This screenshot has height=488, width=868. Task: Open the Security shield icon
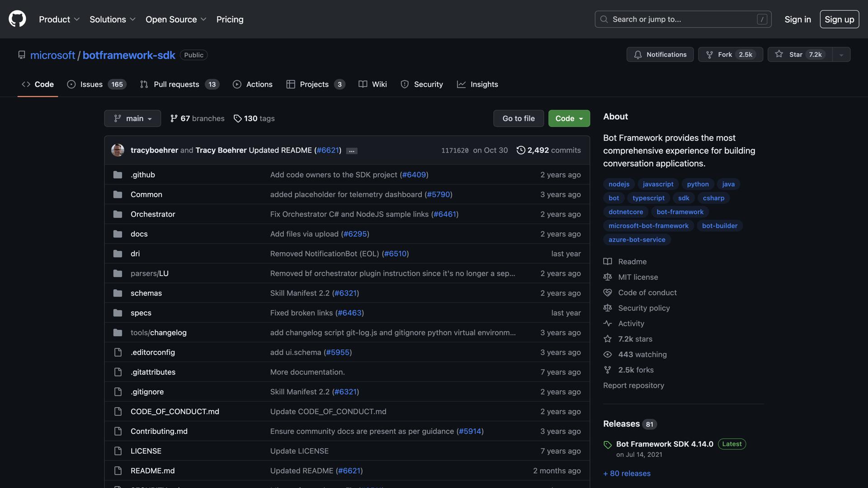(404, 84)
